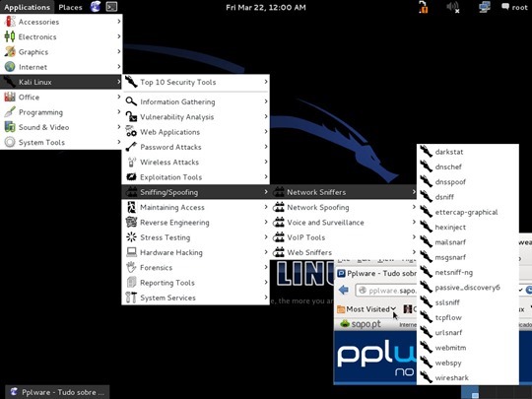
Task: Click the Accessories icon
Action: click(x=10, y=22)
